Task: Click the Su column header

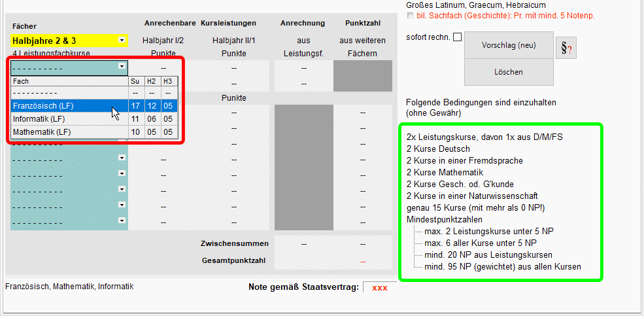Action: point(135,81)
